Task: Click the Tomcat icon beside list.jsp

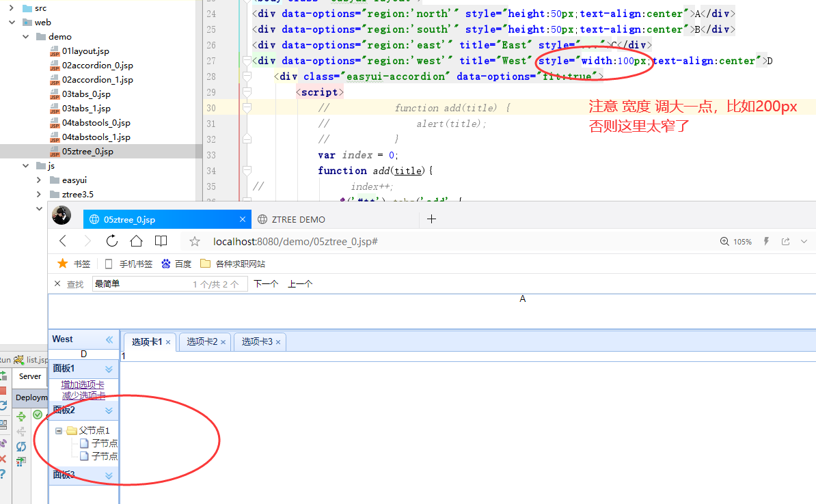Action: click(x=18, y=359)
